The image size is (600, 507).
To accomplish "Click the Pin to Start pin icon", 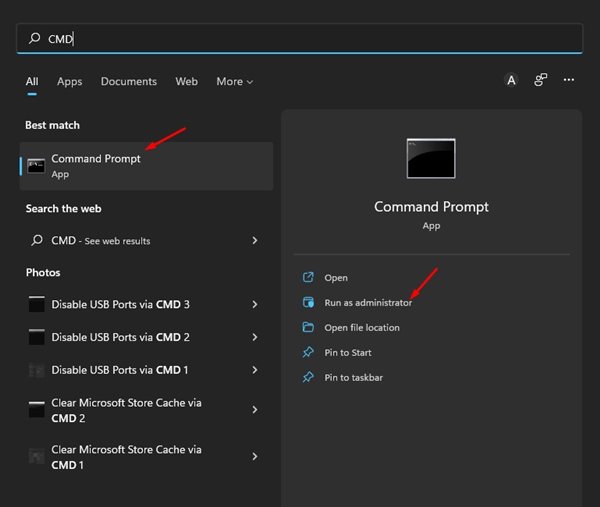I will [x=308, y=353].
